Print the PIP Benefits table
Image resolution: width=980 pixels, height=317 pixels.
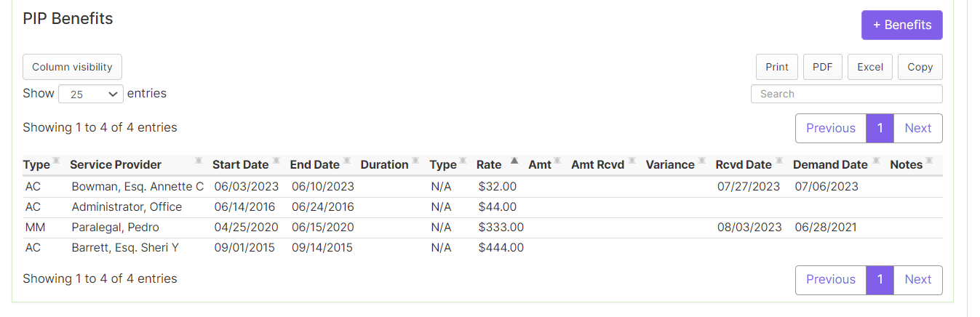coord(777,67)
